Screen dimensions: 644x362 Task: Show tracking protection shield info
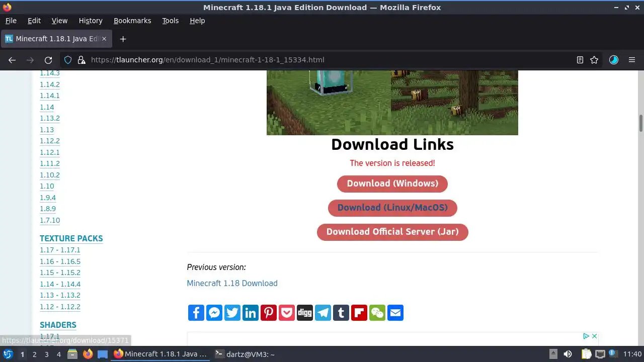68,60
